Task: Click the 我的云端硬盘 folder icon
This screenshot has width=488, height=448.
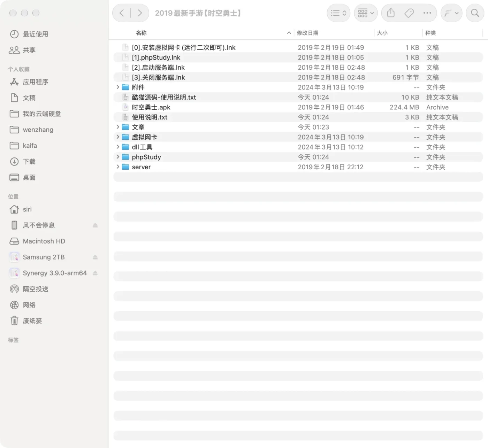Action: coord(14,114)
